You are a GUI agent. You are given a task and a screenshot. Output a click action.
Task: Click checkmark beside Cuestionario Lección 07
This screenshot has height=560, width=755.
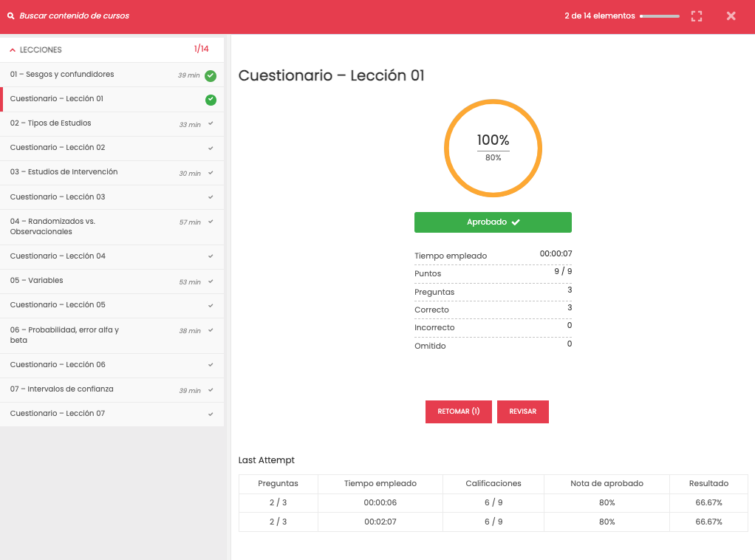(x=211, y=414)
